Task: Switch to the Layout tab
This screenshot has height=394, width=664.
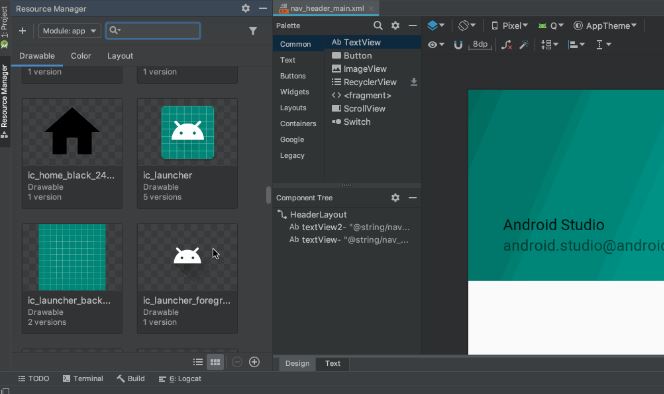Action: click(x=120, y=56)
